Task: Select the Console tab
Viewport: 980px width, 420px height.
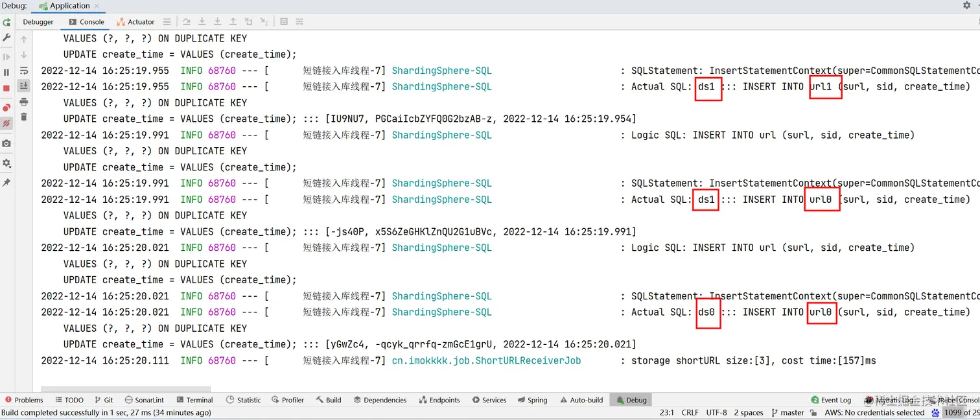Action: tap(86, 22)
